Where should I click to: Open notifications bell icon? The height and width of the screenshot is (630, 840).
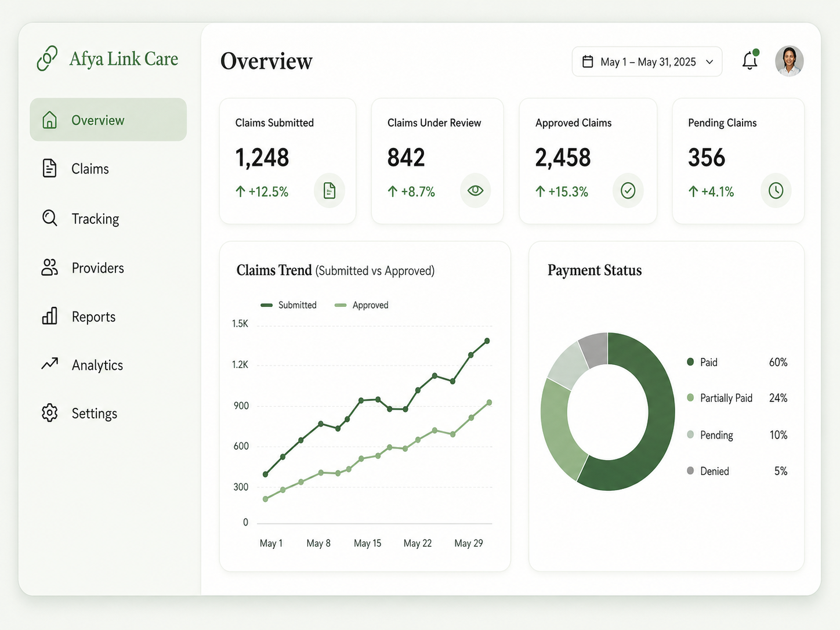(x=750, y=60)
